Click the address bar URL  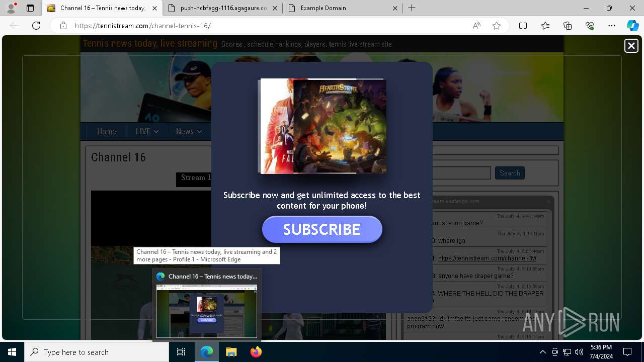click(x=142, y=26)
